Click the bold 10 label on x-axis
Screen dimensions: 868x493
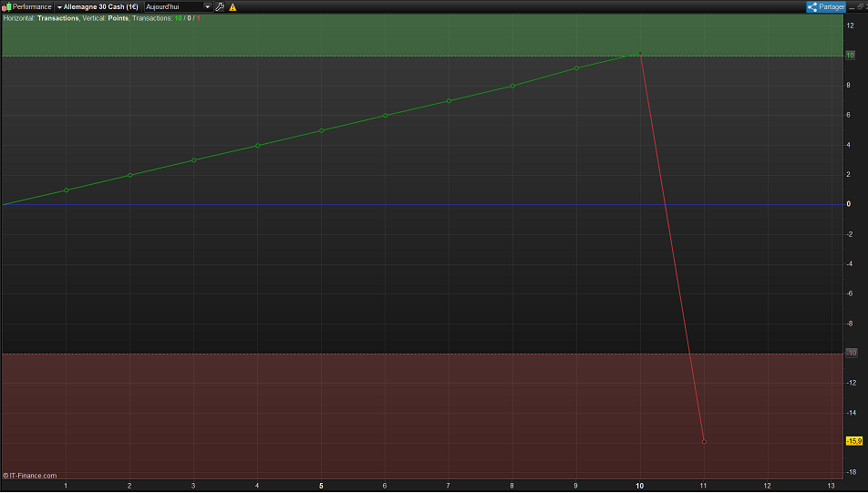[x=640, y=486]
